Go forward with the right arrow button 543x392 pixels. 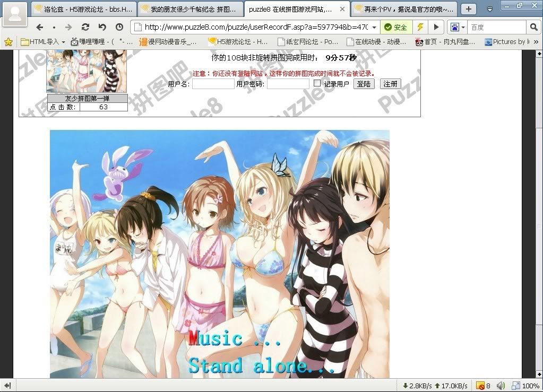68,28
